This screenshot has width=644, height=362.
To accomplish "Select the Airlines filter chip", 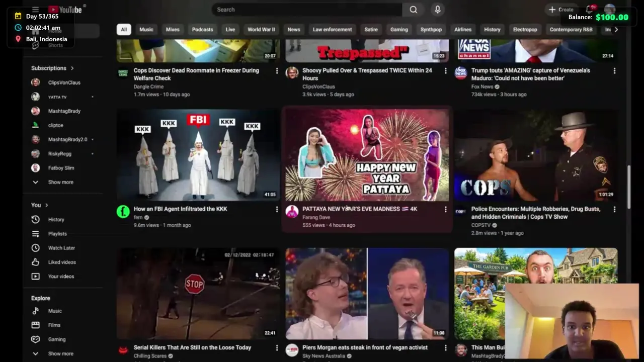I will [x=463, y=30].
